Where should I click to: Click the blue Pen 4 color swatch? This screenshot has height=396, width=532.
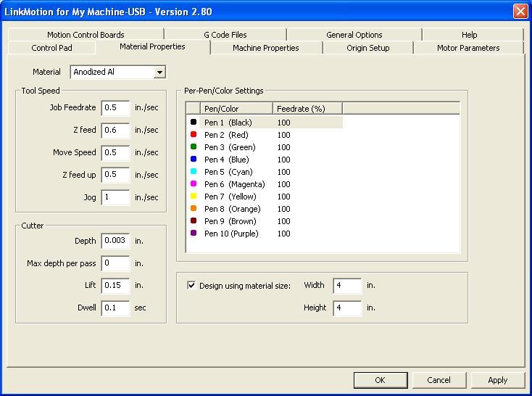click(194, 159)
